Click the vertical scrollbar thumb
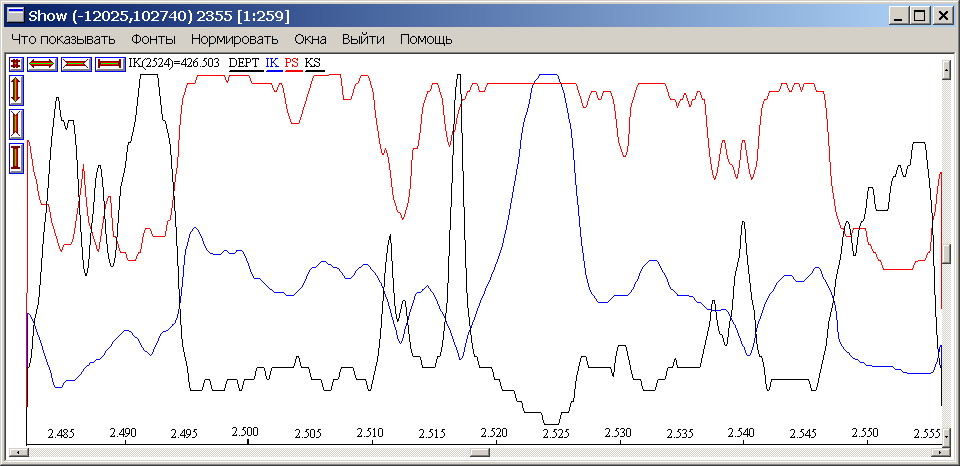The width and height of the screenshot is (960, 466). [x=947, y=254]
